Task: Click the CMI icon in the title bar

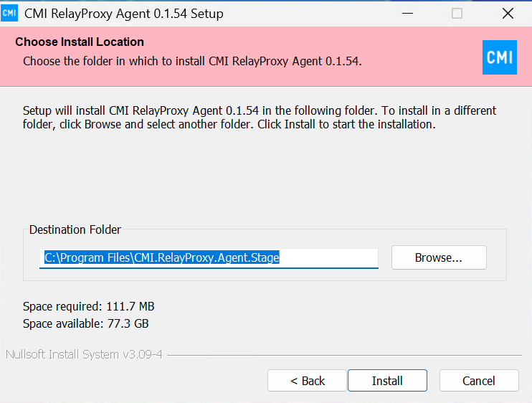Action: (x=9, y=13)
